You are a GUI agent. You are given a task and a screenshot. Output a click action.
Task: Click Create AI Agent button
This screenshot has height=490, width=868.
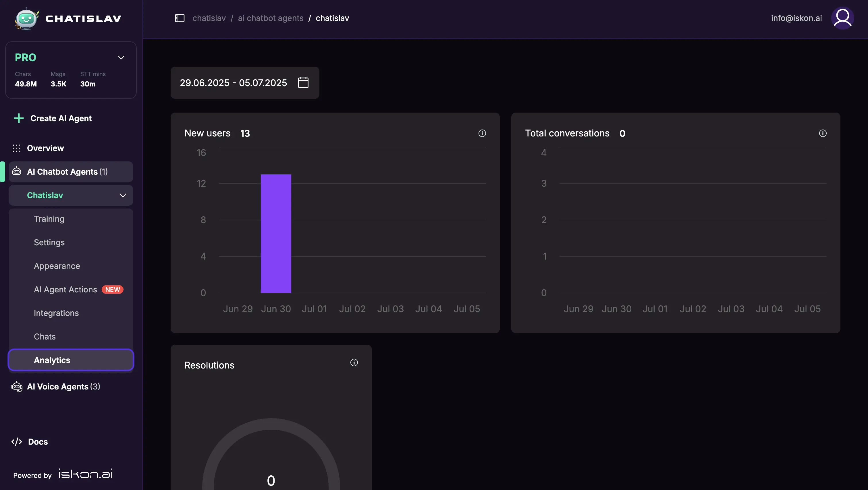tap(53, 118)
